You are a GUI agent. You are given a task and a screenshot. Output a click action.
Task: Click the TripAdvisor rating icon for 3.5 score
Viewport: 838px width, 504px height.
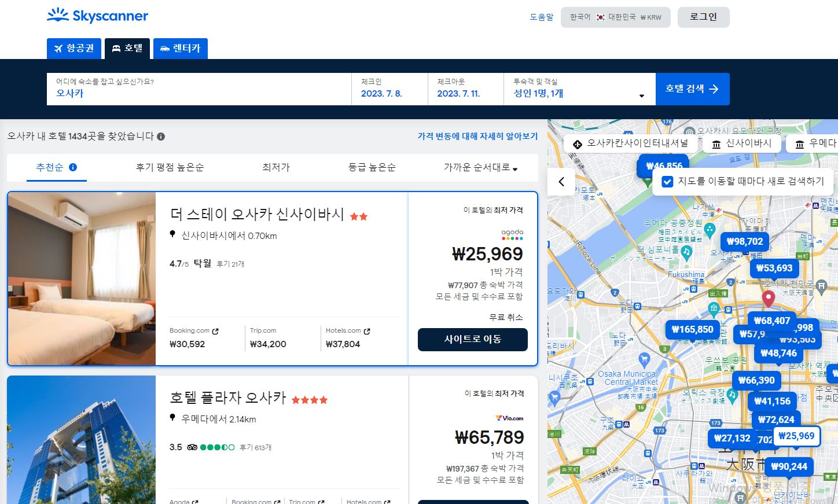(192, 447)
